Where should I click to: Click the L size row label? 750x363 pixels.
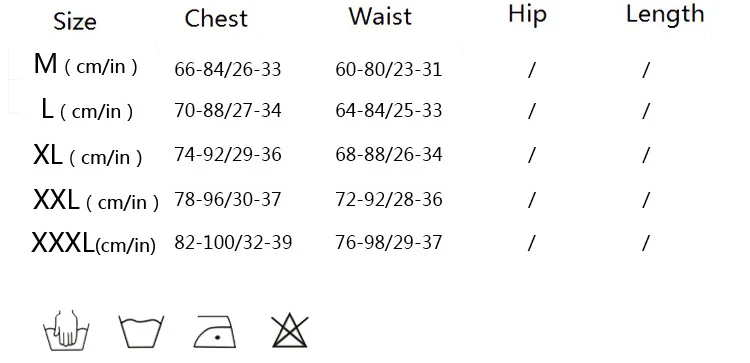tap(87, 110)
